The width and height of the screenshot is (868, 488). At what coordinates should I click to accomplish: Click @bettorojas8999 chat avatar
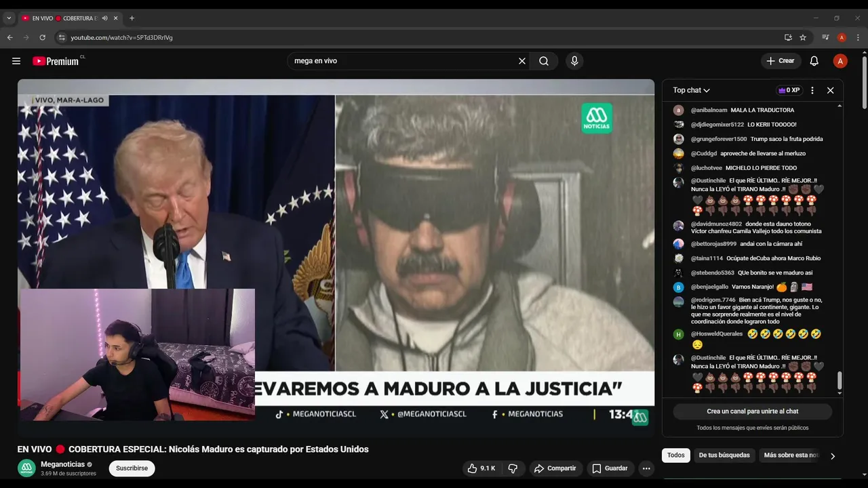click(678, 244)
